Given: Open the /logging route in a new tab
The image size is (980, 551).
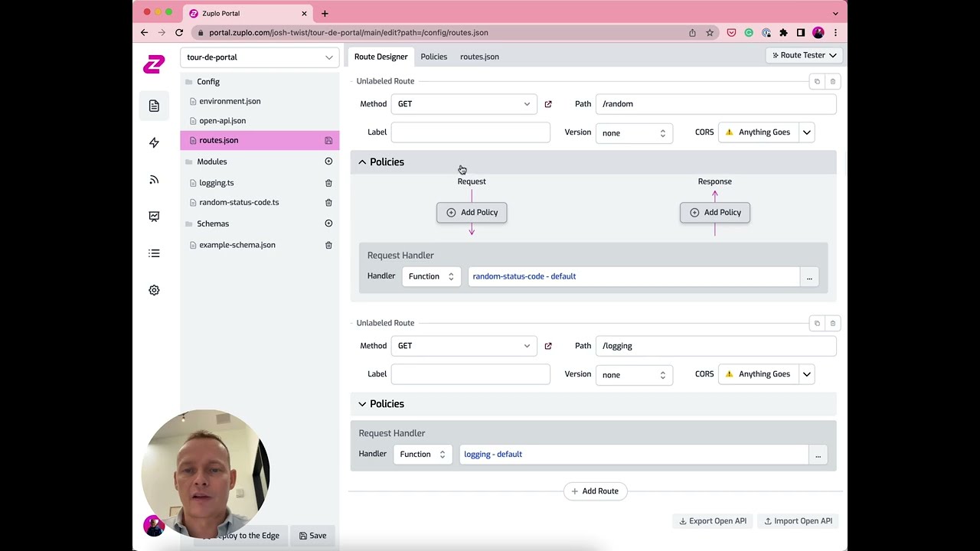Looking at the screenshot, I should [548, 346].
